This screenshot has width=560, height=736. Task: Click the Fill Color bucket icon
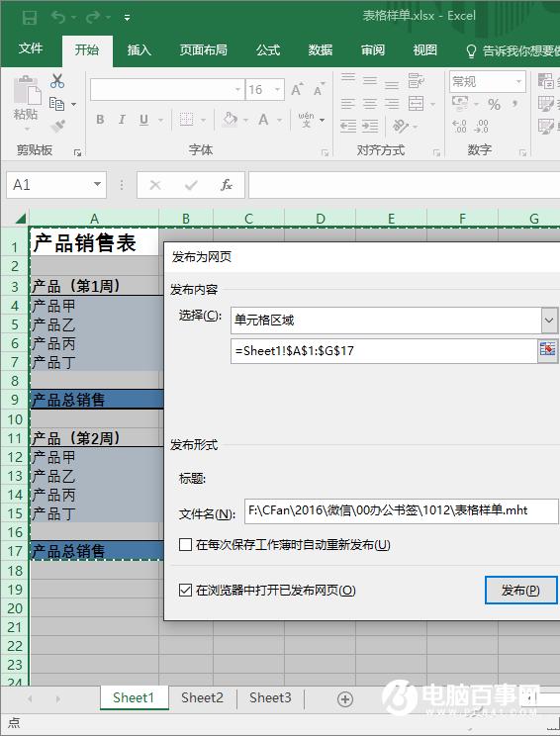point(230,120)
